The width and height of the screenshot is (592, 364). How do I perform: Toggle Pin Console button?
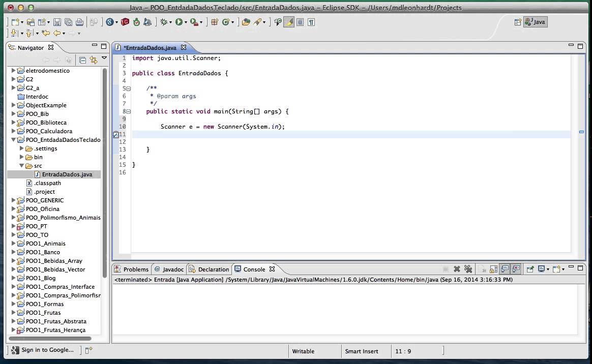(530, 269)
